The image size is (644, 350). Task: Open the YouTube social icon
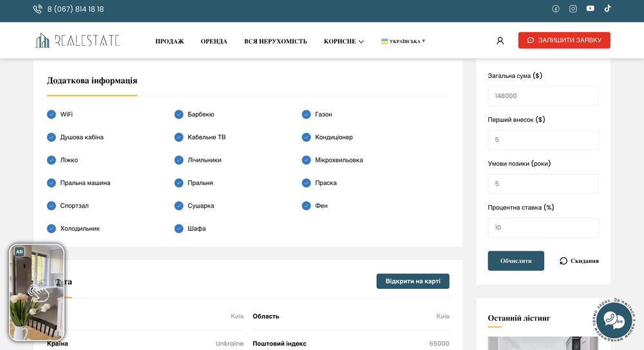click(591, 9)
